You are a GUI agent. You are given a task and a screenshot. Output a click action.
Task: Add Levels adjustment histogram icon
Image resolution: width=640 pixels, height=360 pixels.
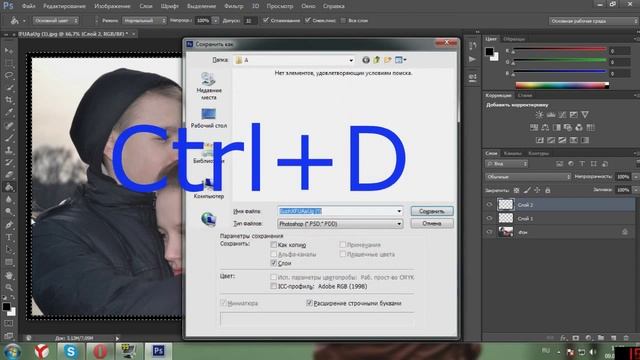tap(551, 115)
